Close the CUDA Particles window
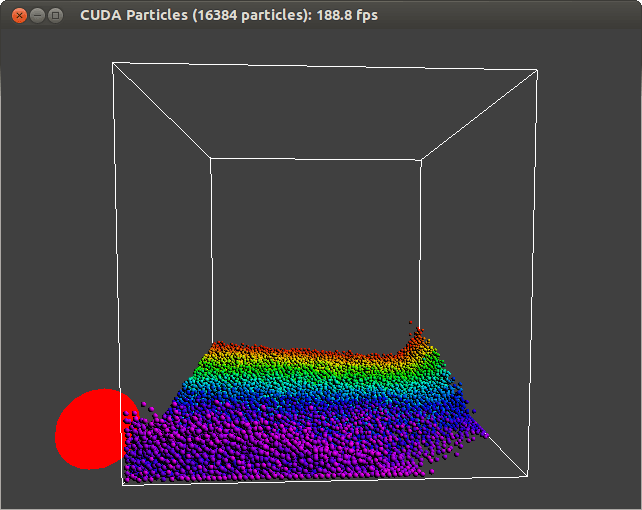 click(19, 16)
